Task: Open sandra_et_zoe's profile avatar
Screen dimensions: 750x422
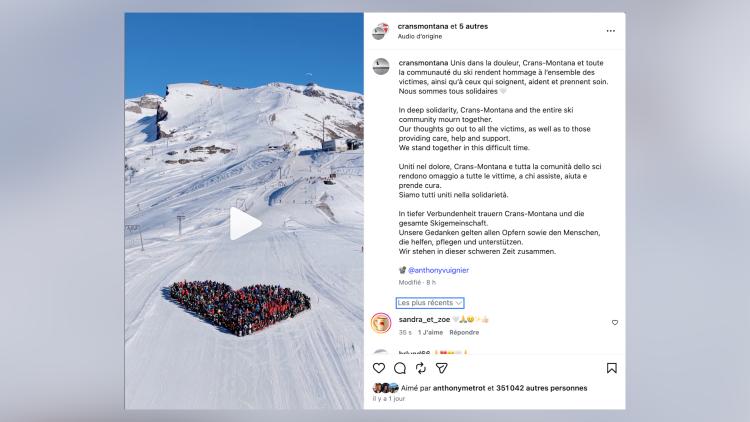Action: tap(381, 323)
